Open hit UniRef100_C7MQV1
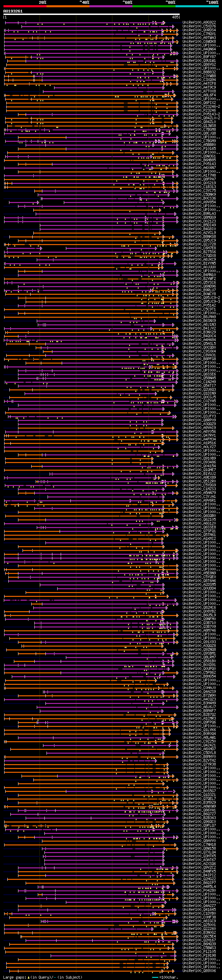Viewport: 222px width, 980px height. pos(199,34)
